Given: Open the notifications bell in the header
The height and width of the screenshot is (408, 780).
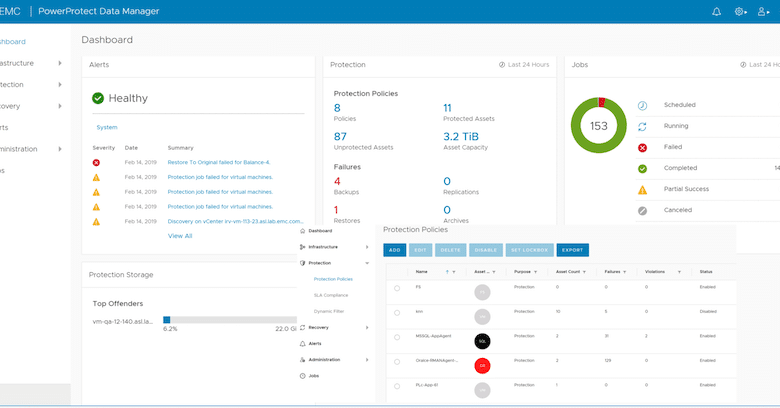Looking at the screenshot, I should [716, 11].
